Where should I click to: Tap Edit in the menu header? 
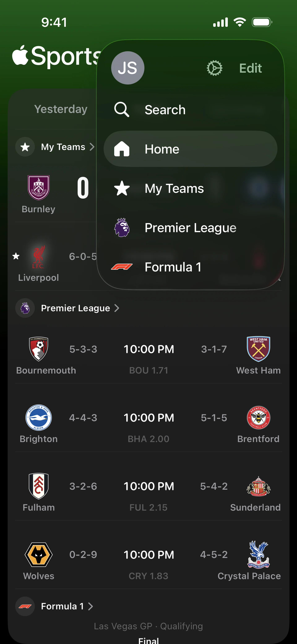coord(250,68)
